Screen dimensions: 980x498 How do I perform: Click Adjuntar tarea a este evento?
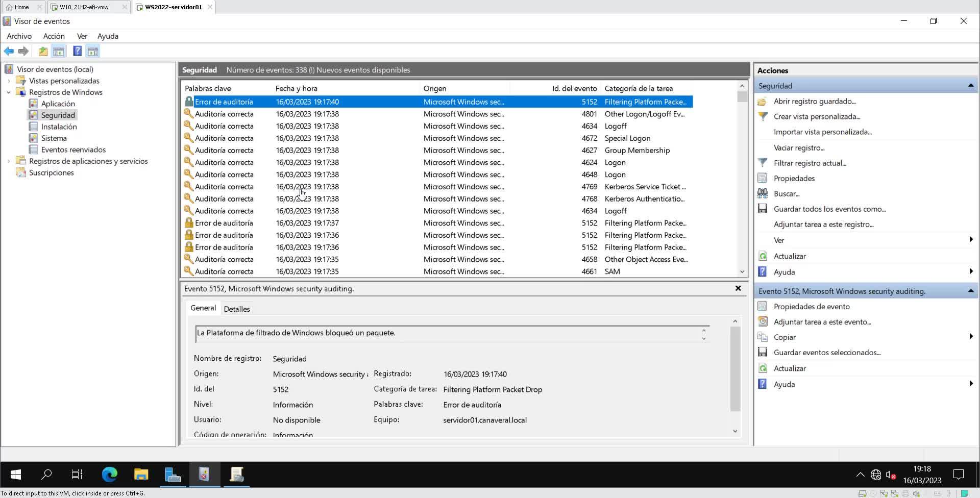coord(822,321)
